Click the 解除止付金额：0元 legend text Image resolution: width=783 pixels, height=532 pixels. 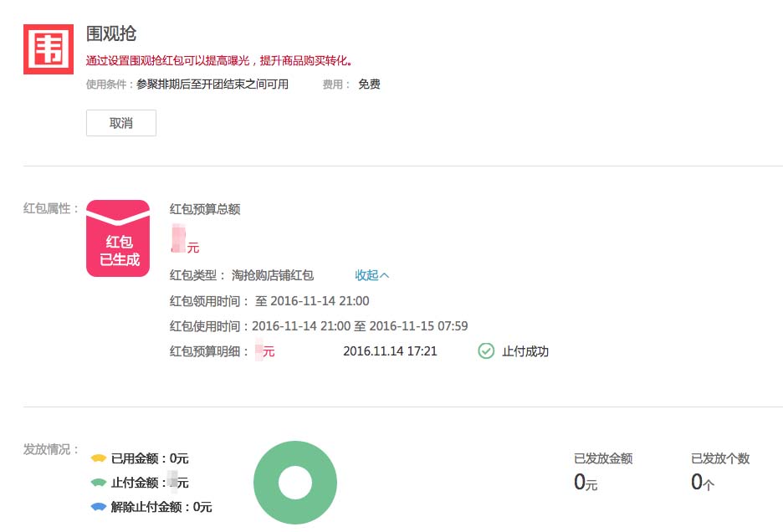click(161, 507)
